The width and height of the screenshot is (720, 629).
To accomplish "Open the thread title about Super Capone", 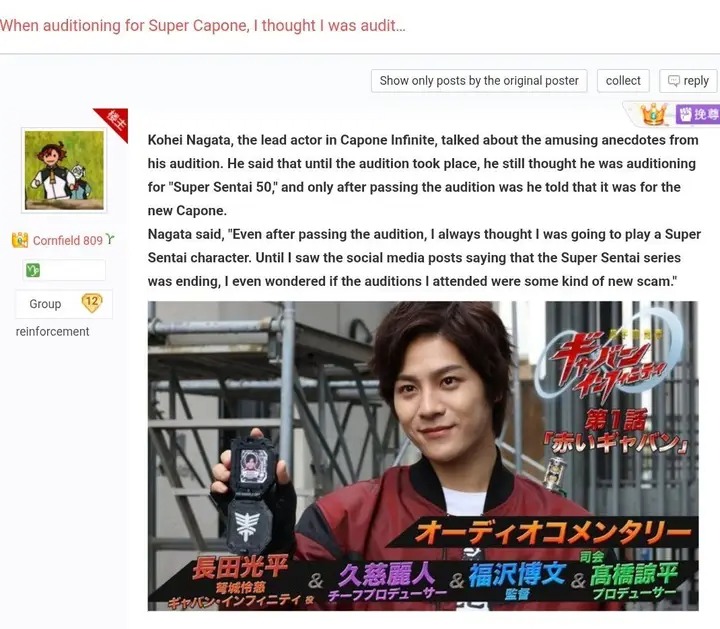I will coord(202,25).
